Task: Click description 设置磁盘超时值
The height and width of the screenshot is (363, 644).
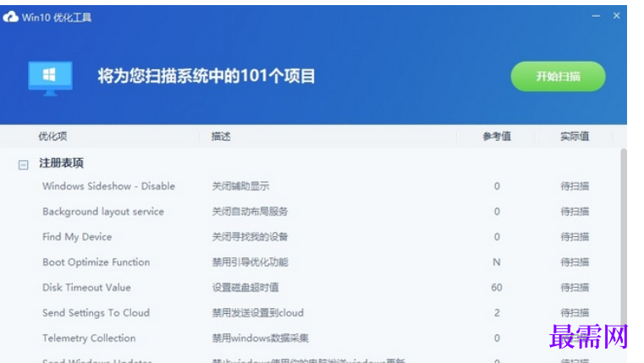Action: coord(245,288)
